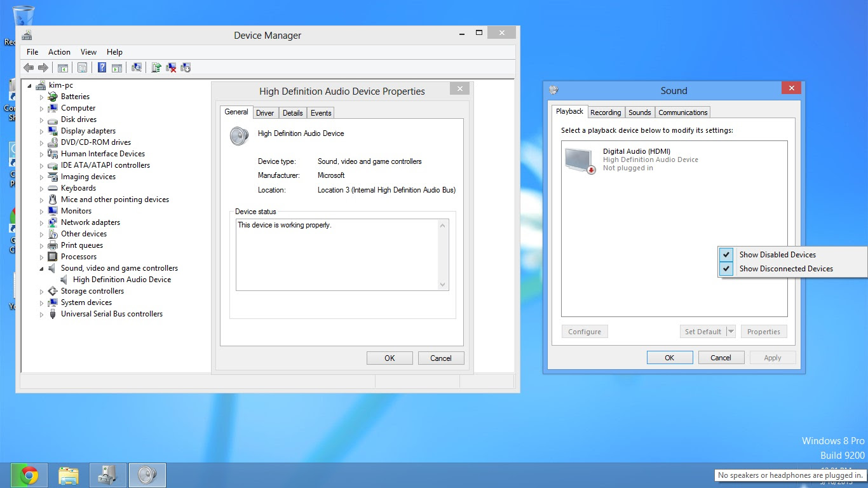Switch to the Events tab

321,113
